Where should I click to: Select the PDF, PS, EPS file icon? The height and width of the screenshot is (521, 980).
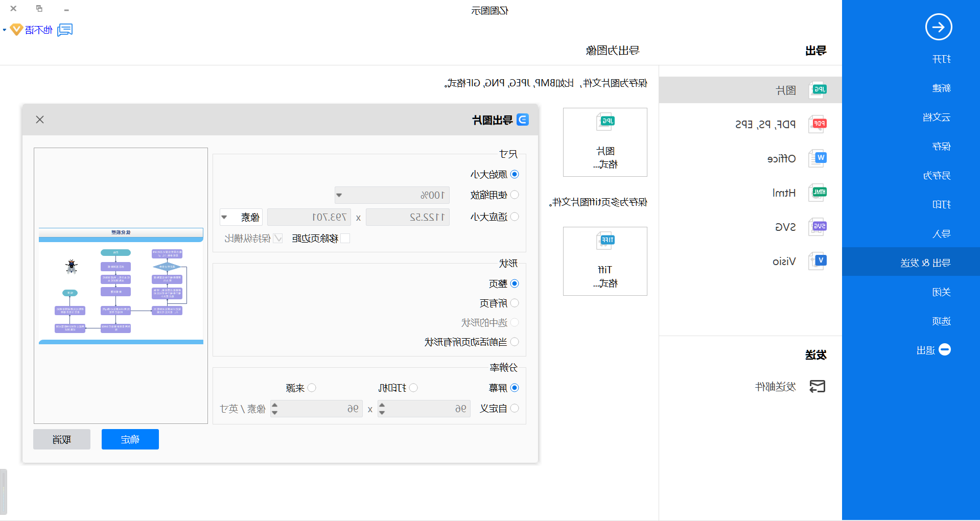(x=818, y=124)
